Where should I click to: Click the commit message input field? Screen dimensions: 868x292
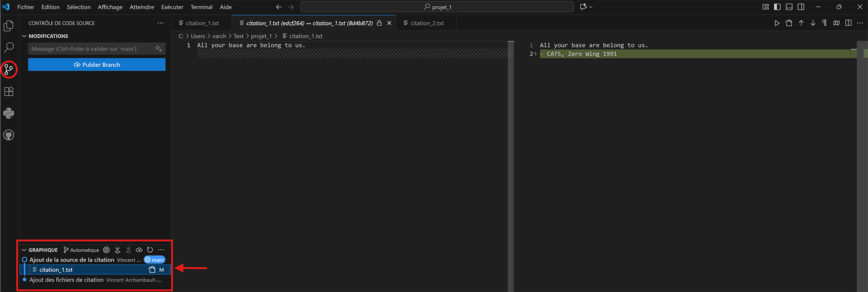pos(91,49)
